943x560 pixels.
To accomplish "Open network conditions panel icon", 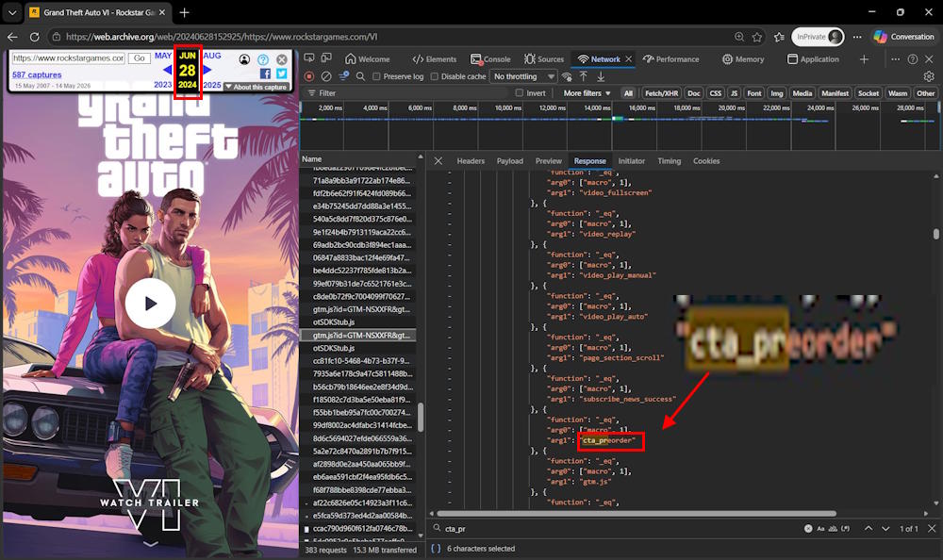I will click(567, 76).
